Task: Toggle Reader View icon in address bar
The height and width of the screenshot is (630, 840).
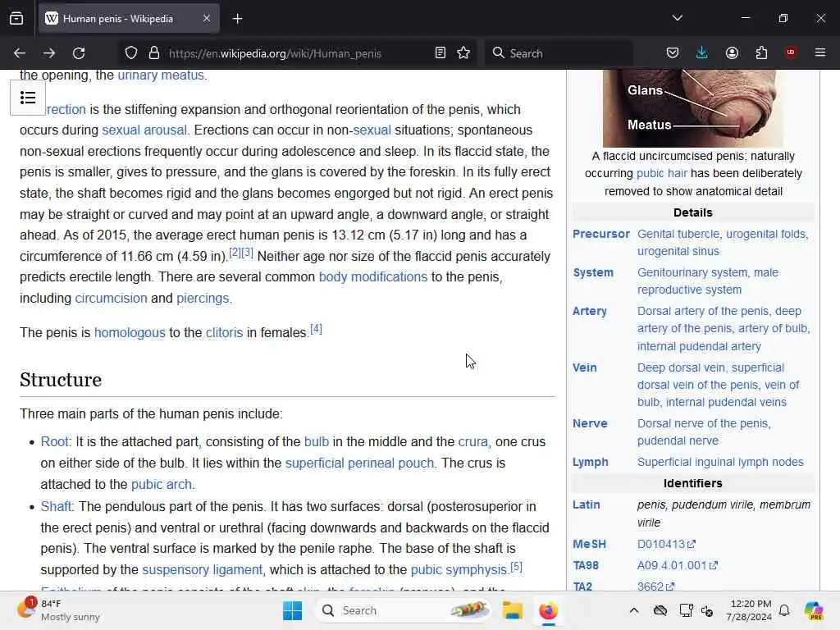Action: [x=441, y=53]
